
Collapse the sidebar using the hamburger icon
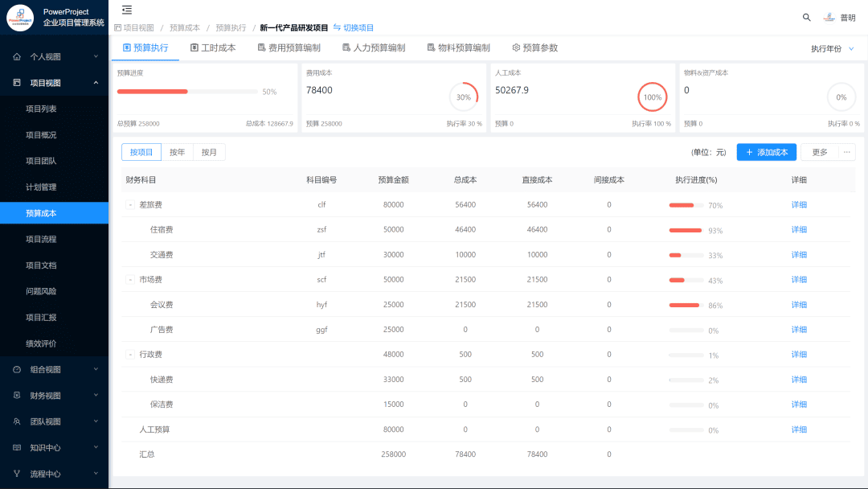coord(126,10)
